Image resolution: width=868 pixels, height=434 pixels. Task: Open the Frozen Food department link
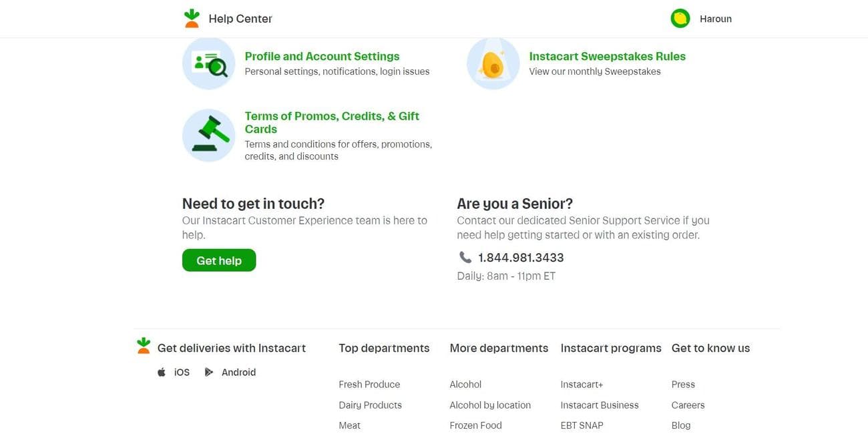point(475,425)
